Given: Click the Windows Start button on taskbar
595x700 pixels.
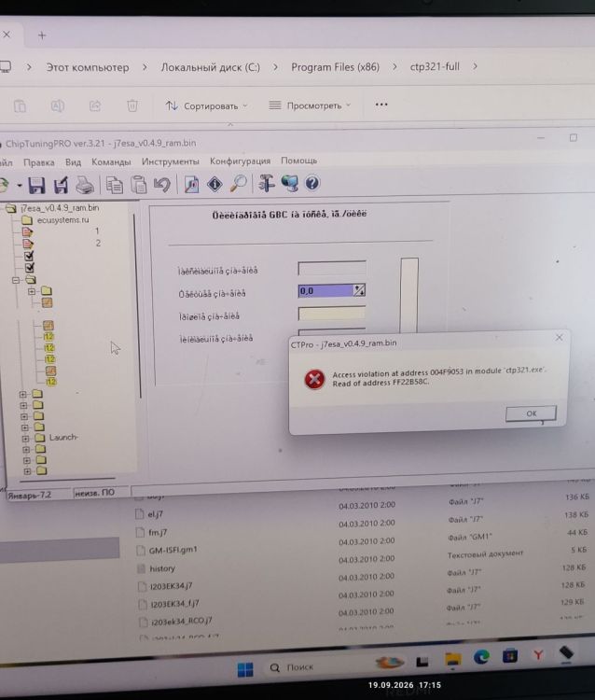Looking at the screenshot, I should tap(245, 669).
